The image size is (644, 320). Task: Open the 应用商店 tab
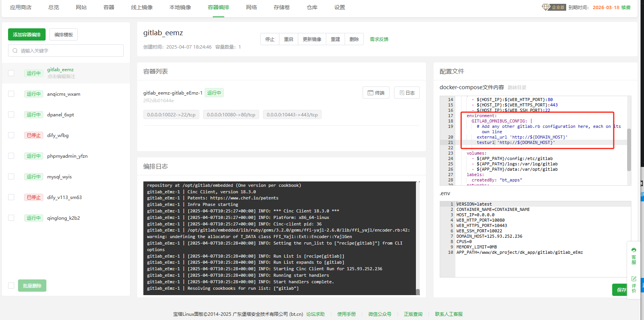tap(21, 7)
